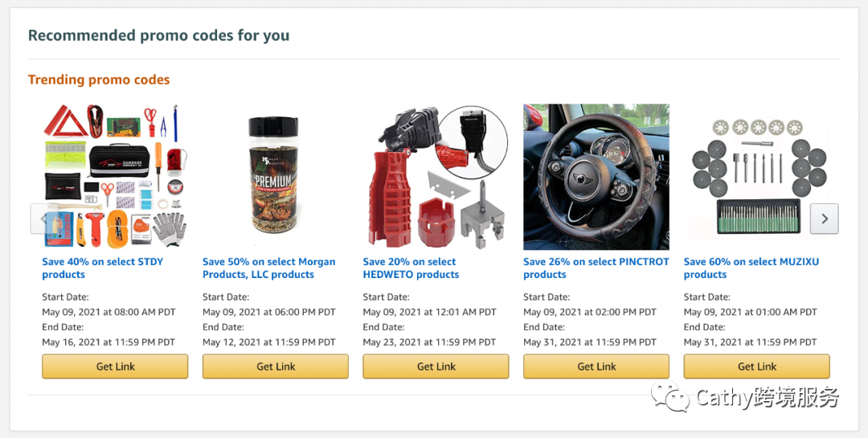868x438 pixels.
Task: Open the PINCTROT steering wheel cover image
Action: click(x=596, y=177)
